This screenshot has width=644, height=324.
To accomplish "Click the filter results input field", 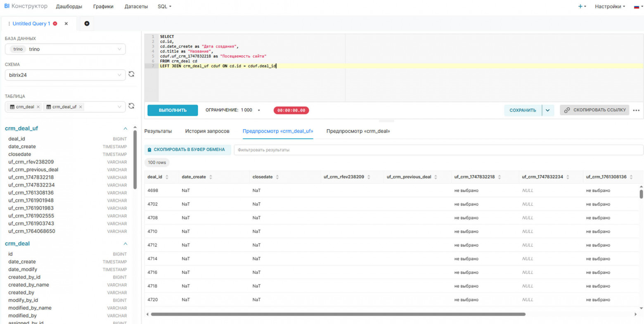I will (x=438, y=150).
